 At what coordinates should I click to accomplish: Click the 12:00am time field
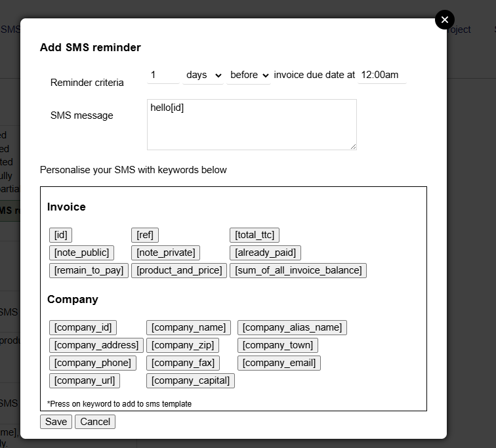tap(381, 75)
